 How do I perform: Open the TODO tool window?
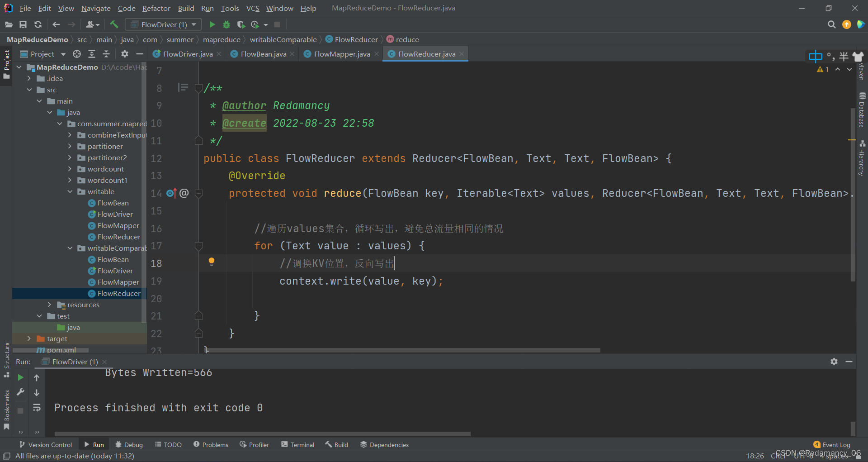[x=168, y=445]
